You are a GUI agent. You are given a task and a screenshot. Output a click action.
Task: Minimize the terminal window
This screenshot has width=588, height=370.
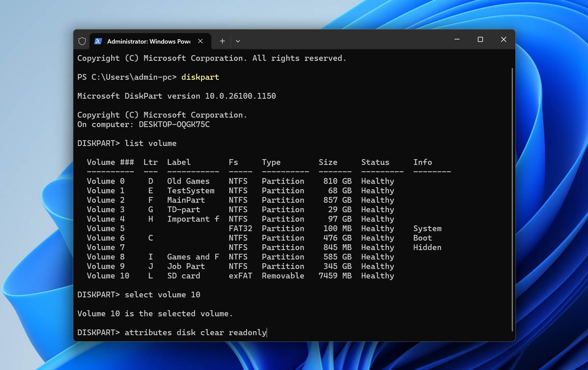pyautogui.click(x=457, y=40)
